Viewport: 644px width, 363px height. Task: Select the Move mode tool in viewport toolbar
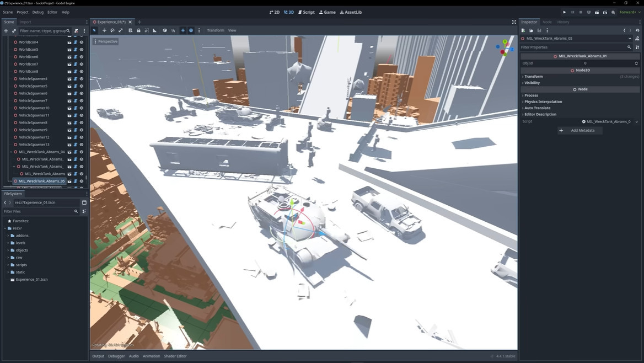(x=104, y=30)
